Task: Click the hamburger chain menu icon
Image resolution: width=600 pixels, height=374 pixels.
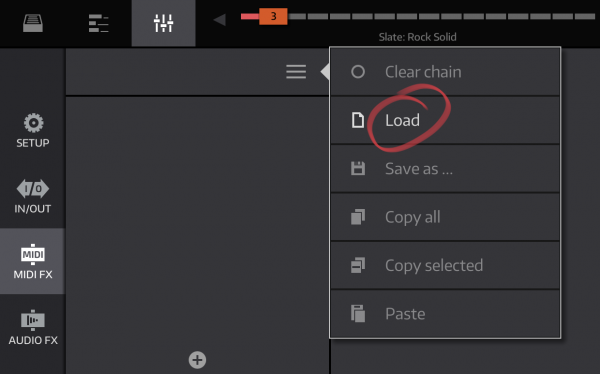Action: pyautogui.click(x=296, y=72)
